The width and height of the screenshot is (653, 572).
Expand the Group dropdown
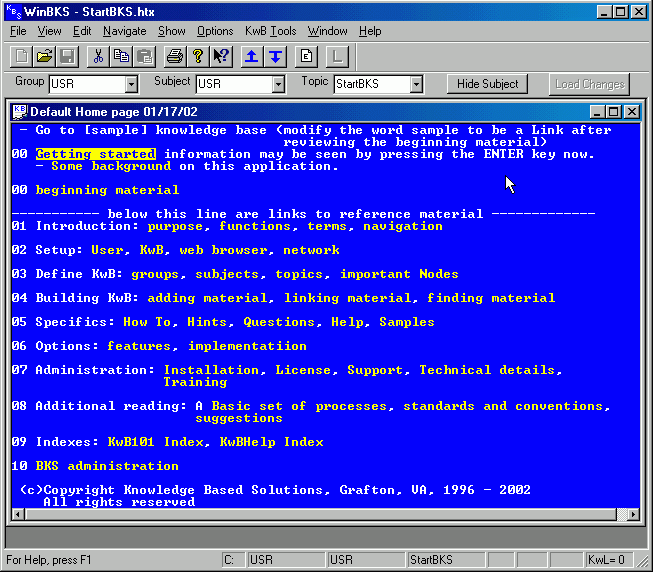point(131,84)
